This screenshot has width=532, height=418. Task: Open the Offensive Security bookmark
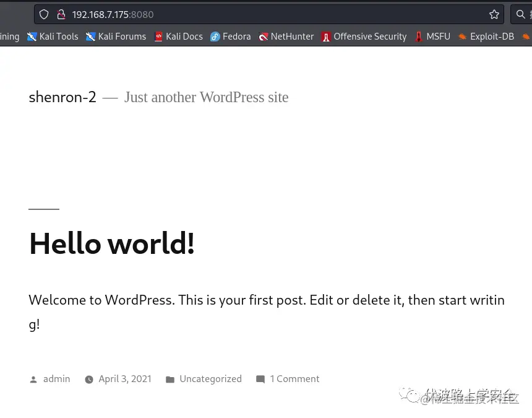[x=364, y=37]
